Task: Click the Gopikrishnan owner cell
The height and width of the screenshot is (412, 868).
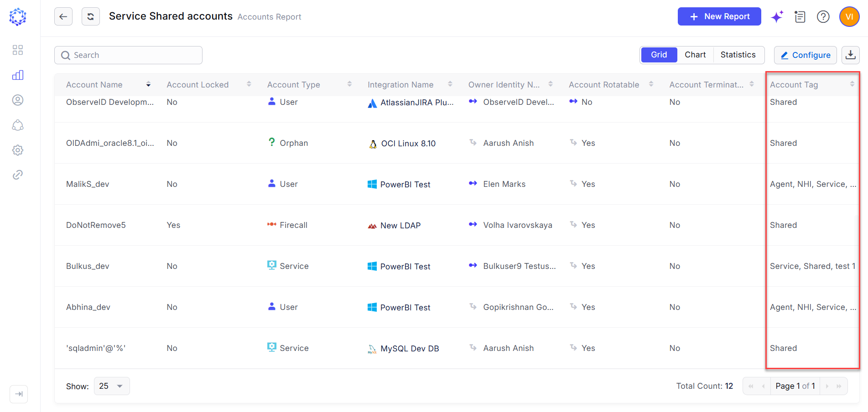Action: point(518,307)
